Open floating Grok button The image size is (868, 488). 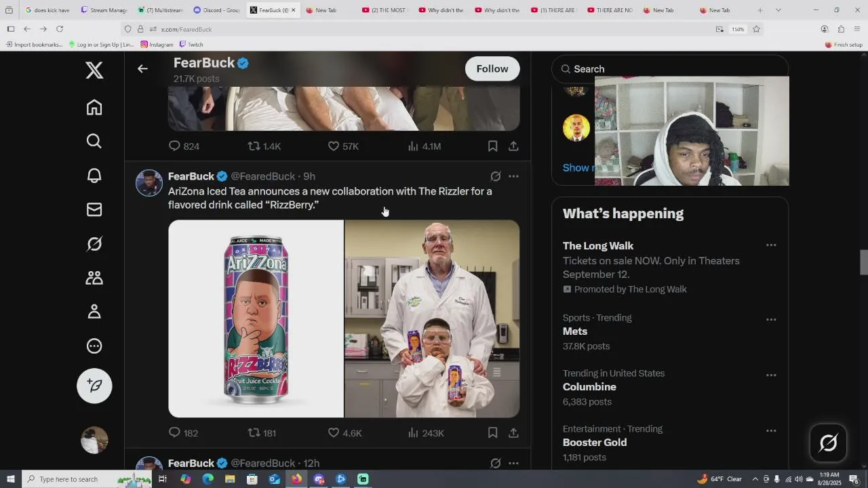click(828, 443)
